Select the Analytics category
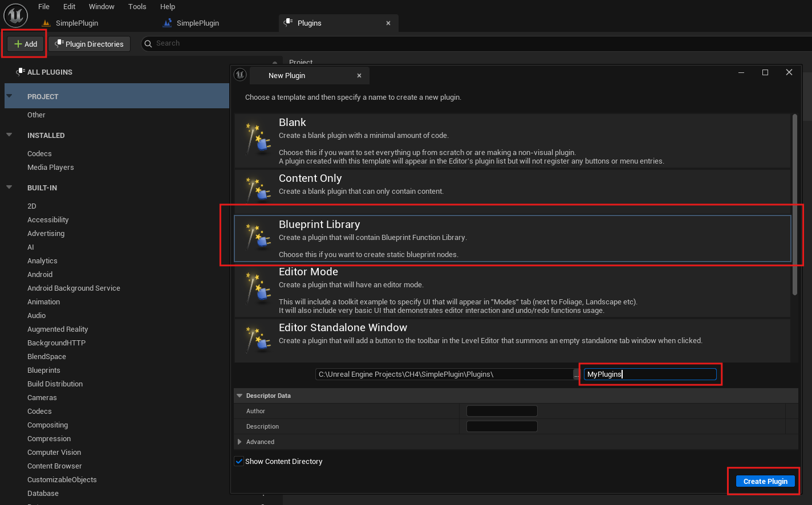Screen dimensions: 812x505 tap(42, 260)
